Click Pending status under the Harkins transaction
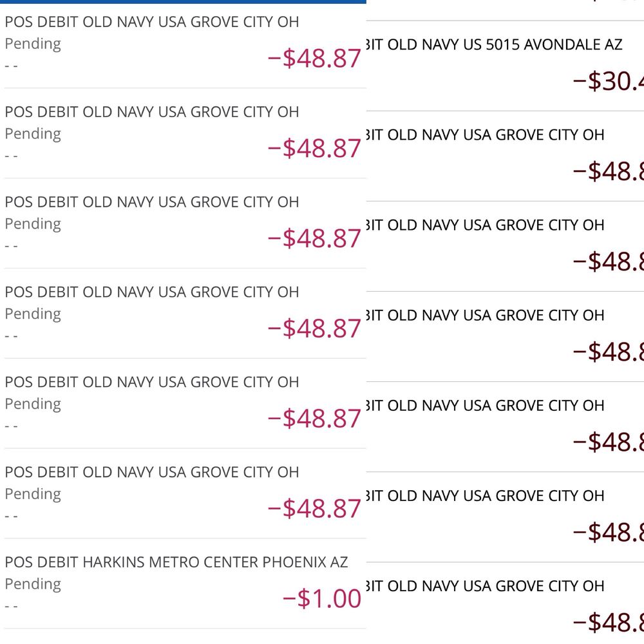This screenshot has width=644, height=644. pyautogui.click(x=33, y=584)
